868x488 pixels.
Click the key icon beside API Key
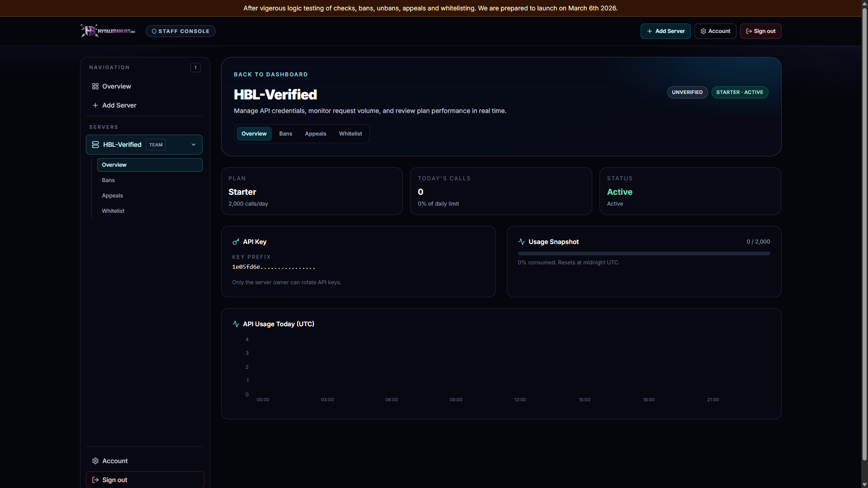point(236,242)
